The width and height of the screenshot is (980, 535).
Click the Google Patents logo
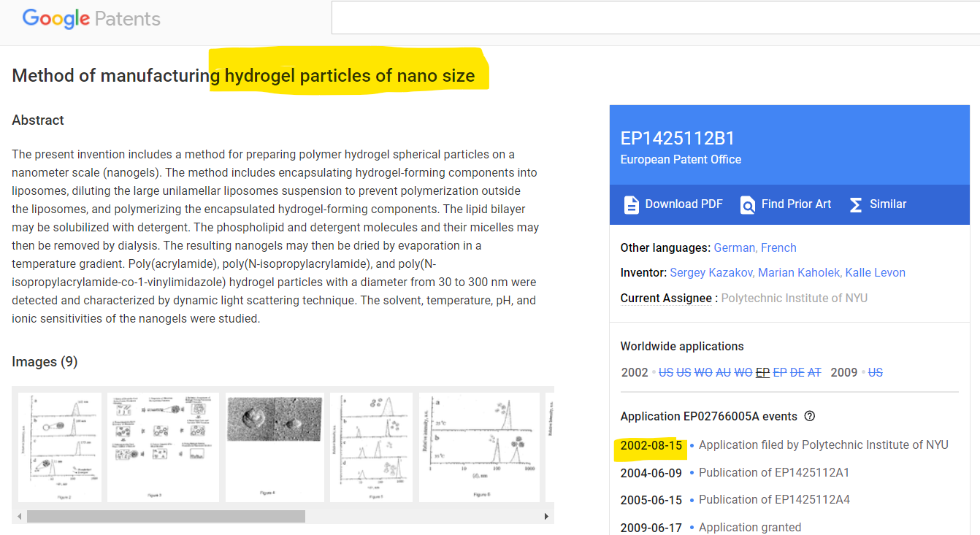(x=91, y=18)
